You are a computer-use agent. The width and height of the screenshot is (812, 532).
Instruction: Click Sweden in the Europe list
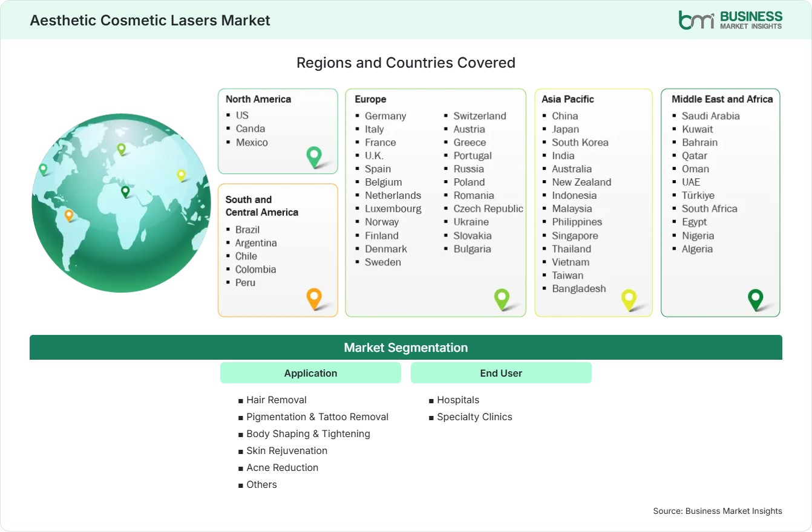click(x=383, y=262)
